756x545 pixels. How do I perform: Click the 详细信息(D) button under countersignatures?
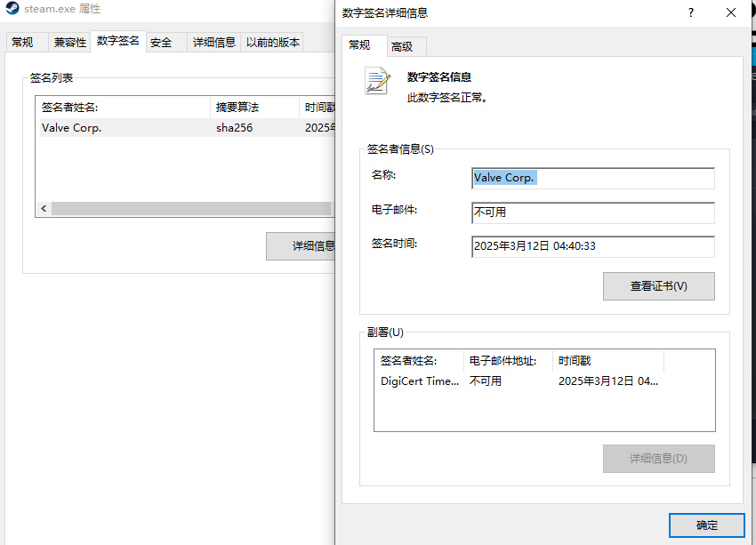coord(658,458)
